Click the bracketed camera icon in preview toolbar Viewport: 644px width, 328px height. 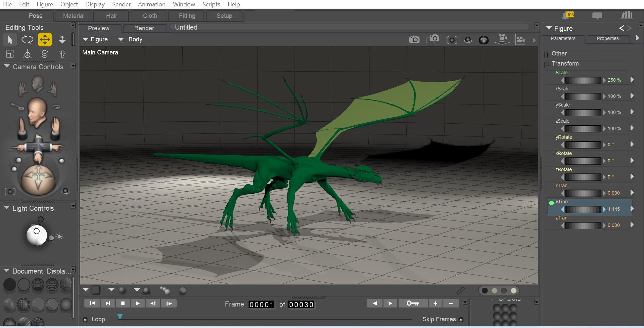tap(452, 40)
